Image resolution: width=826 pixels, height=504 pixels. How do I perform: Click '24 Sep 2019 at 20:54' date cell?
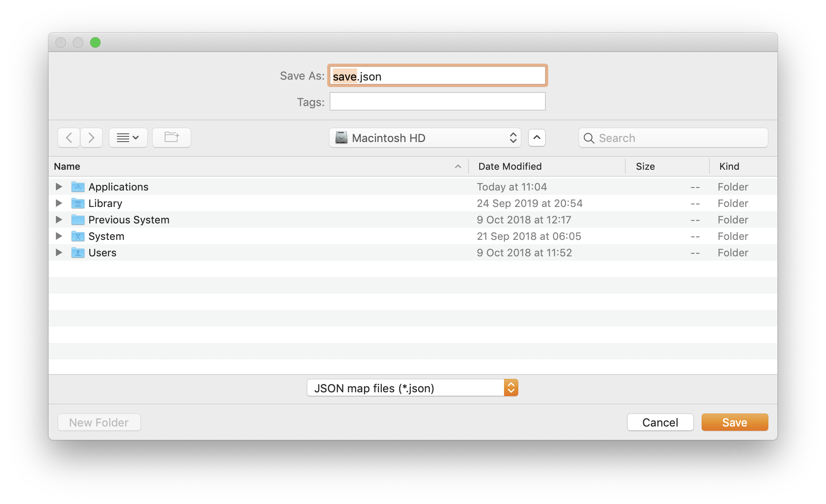530,204
